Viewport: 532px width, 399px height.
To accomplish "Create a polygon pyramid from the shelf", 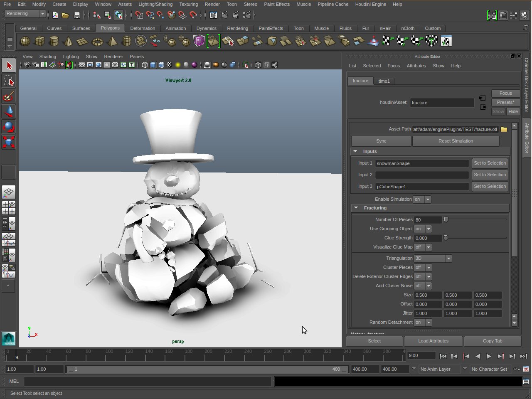I will 112,41.
